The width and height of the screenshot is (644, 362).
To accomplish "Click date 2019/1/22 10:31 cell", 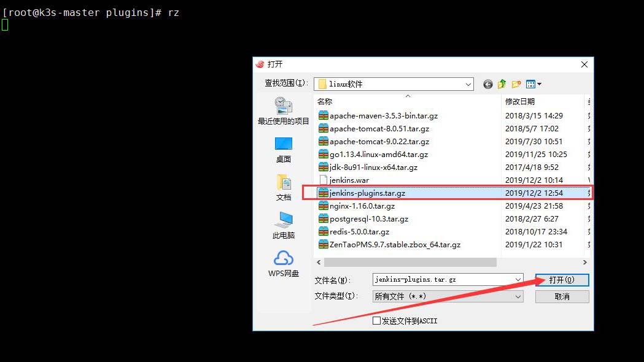I will point(533,244).
